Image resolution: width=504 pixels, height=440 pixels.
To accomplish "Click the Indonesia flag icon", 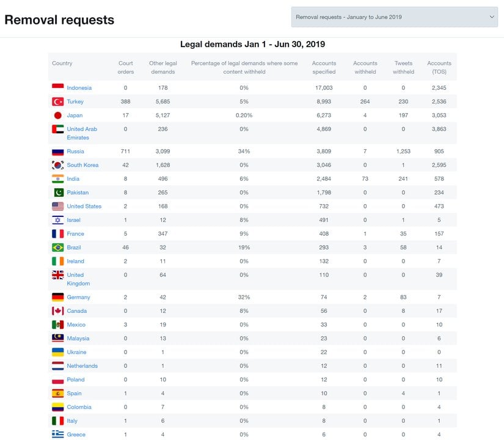I will pyautogui.click(x=58, y=87).
